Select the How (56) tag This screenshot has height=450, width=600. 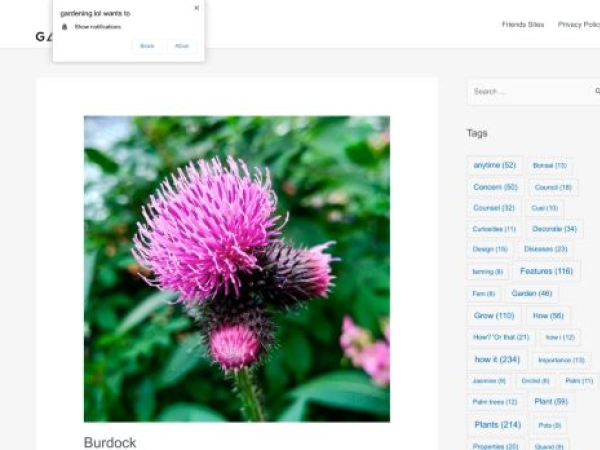pos(548,316)
